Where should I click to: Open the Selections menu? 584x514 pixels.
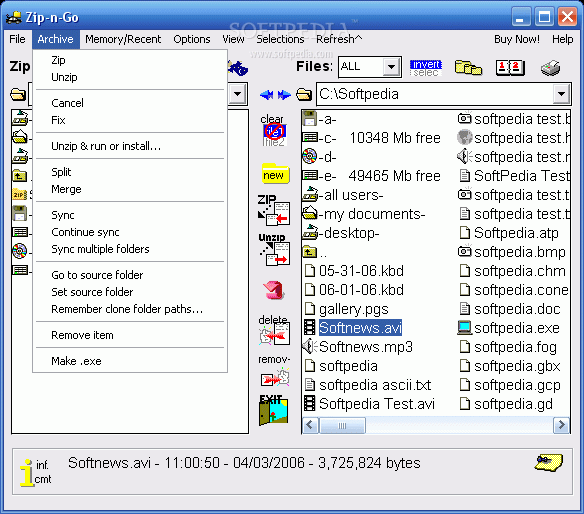click(x=280, y=39)
